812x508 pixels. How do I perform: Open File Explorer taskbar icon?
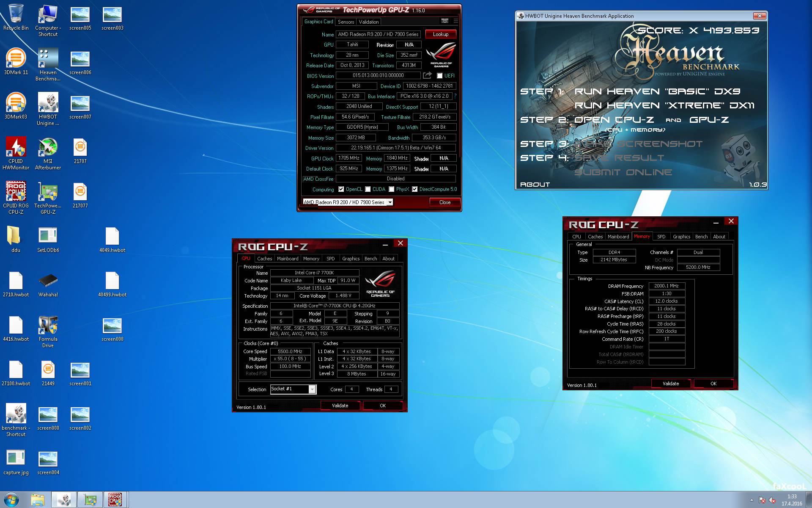[38, 500]
